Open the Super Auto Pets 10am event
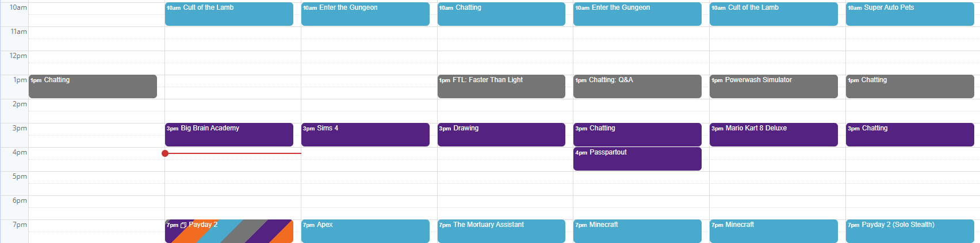The height and width of the screenshot is (243, 980). [x=910, y=14]
